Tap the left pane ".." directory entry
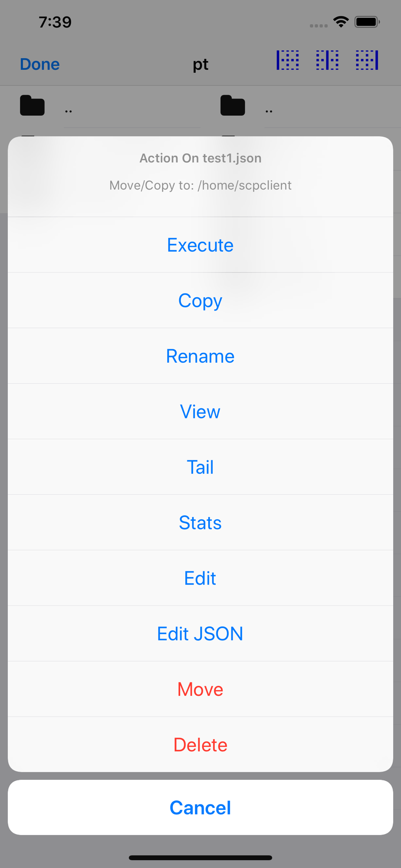 [69, 111]
